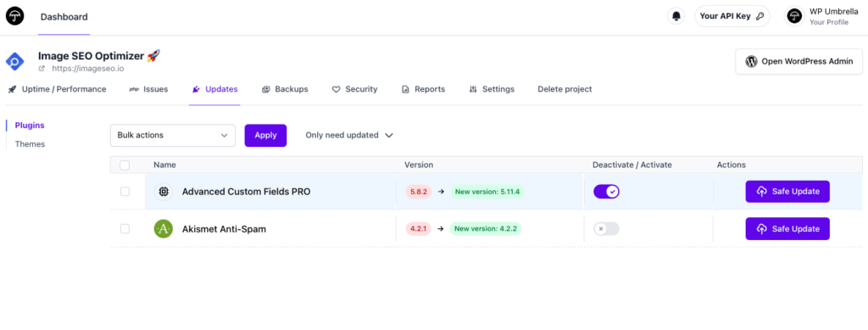The width and height of the screenshot is (868, 330).
Task: Switch to the Backups tab
Action: point(285,89)
